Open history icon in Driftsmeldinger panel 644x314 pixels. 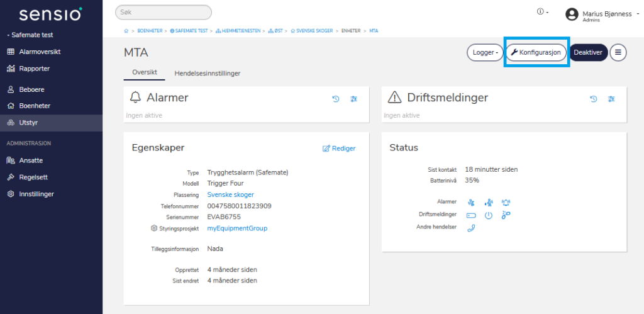593,99
